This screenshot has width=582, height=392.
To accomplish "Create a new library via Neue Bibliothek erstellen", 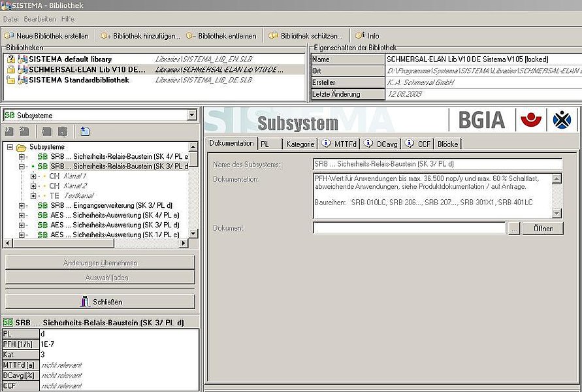I will [x=47, y=36].
